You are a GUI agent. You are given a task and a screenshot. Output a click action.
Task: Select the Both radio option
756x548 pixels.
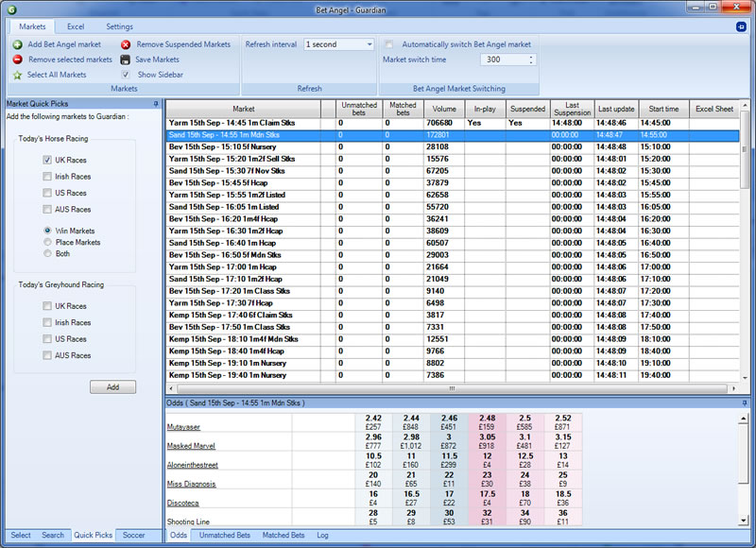point(47,253)
